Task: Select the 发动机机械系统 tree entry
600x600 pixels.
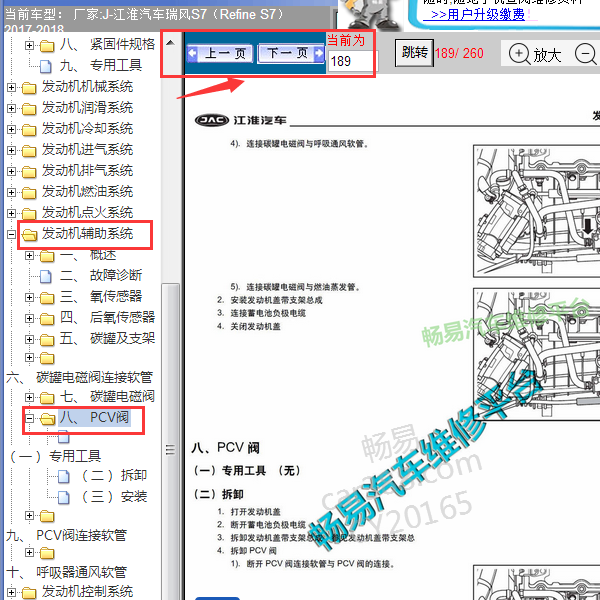Action: point(87,86)
